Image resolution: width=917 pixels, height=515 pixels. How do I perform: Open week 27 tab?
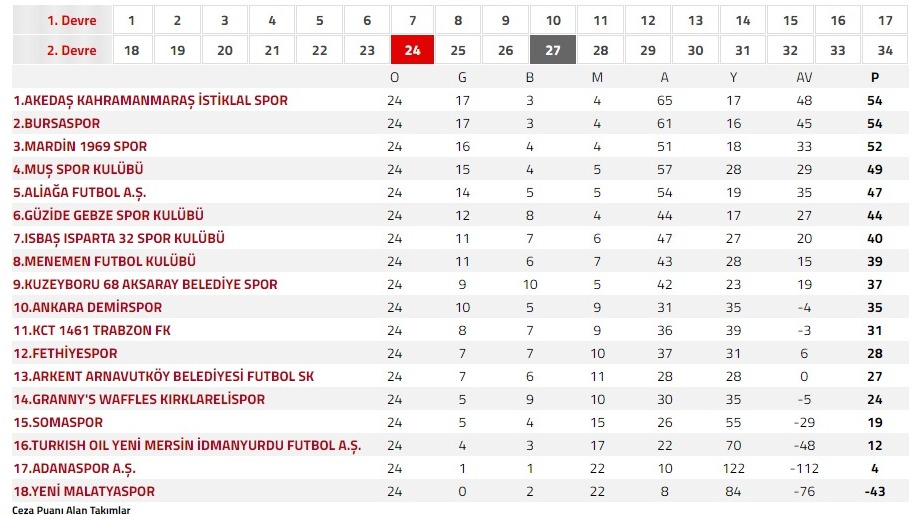point(553,50)
